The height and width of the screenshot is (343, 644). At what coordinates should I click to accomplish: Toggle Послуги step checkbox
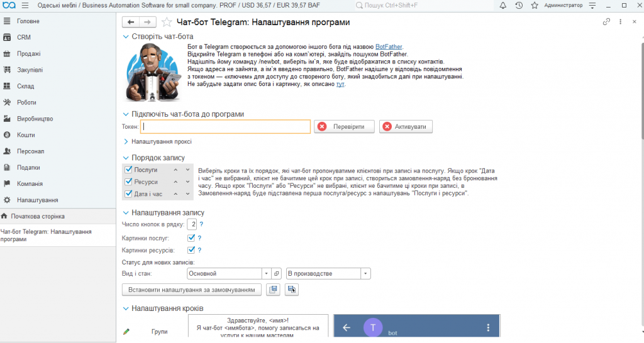pos(128,170)
